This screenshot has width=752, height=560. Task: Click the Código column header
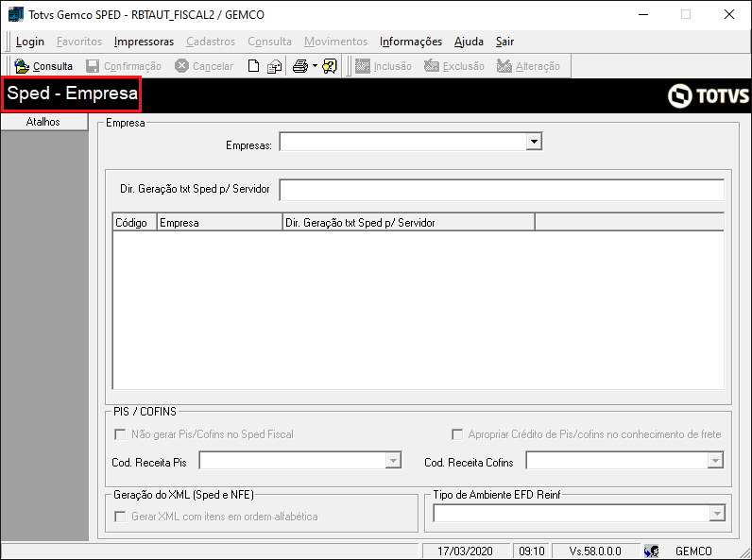tap(135, 223)
